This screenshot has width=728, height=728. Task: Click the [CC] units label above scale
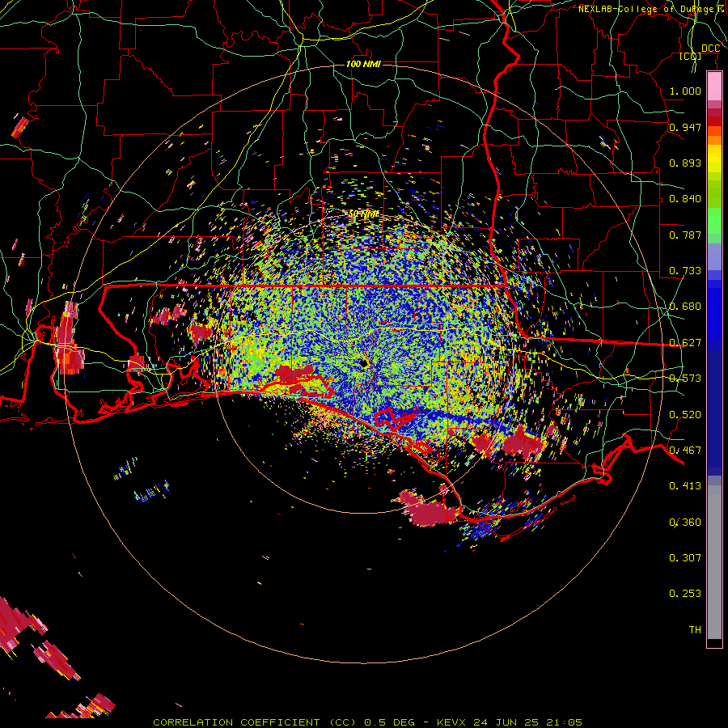tap(691, 56)
